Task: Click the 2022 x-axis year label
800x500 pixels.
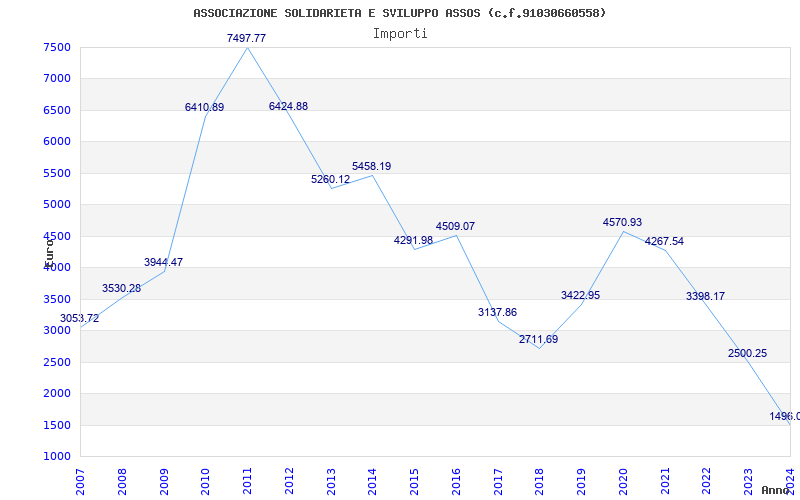Action: 707,481
